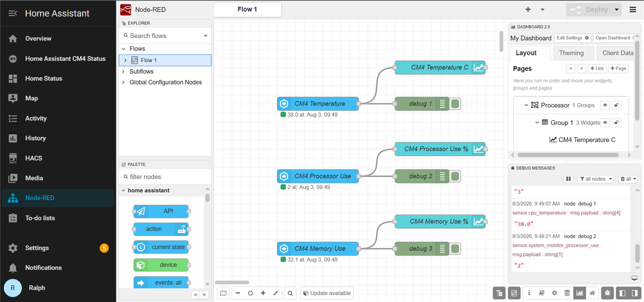Toggle visibility of Group 1

tap(605, 122)
